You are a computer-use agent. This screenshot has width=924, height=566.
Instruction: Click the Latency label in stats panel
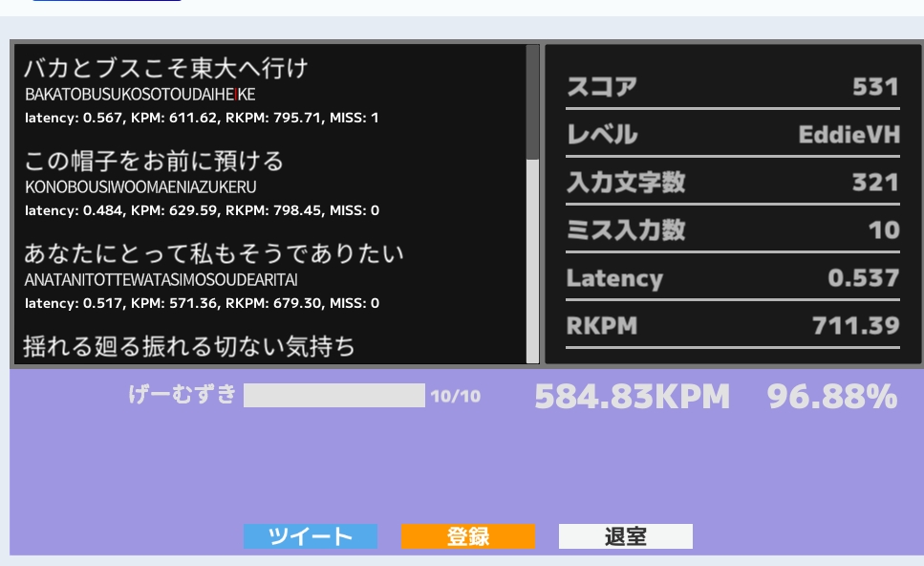click(x=614, y=277)
